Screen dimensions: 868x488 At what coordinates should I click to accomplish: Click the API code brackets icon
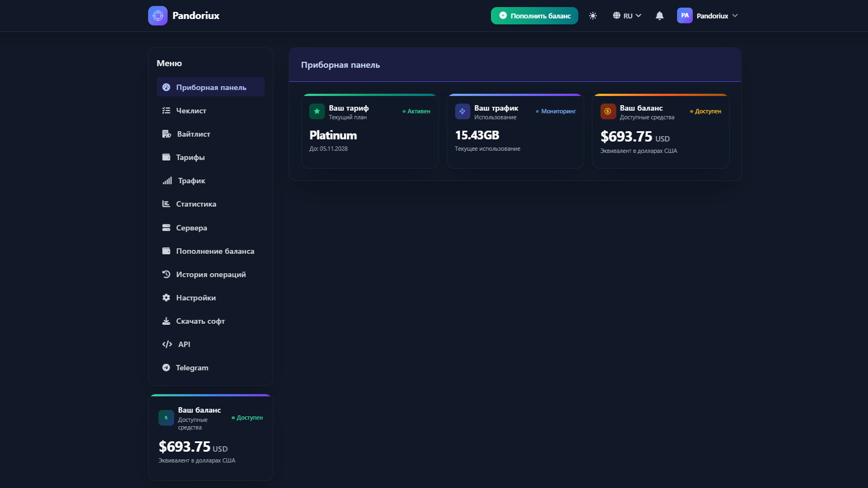[x=167, y=344]
